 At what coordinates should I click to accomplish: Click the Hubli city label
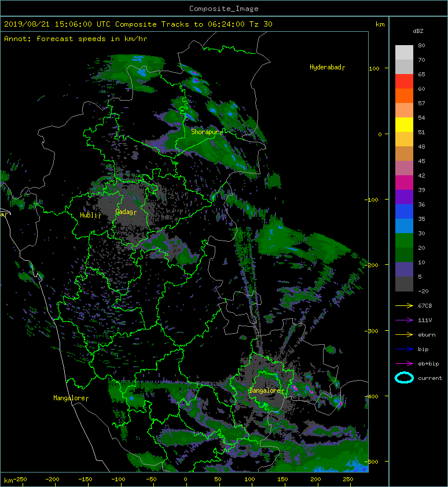pos(90,215)
